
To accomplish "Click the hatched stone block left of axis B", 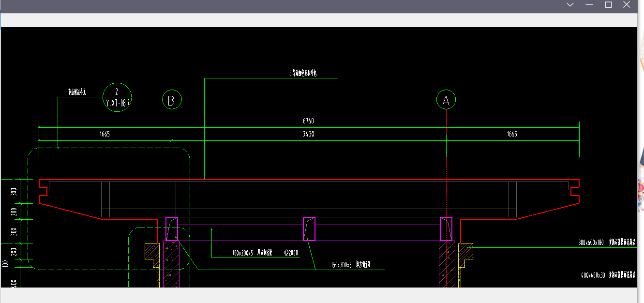I will click(152, 252).
